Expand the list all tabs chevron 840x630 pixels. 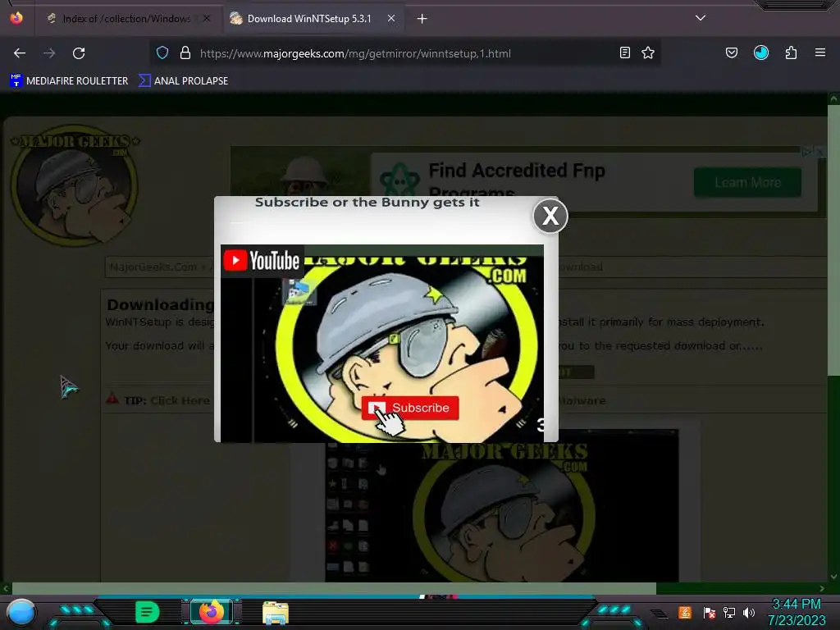coord(701,18)
